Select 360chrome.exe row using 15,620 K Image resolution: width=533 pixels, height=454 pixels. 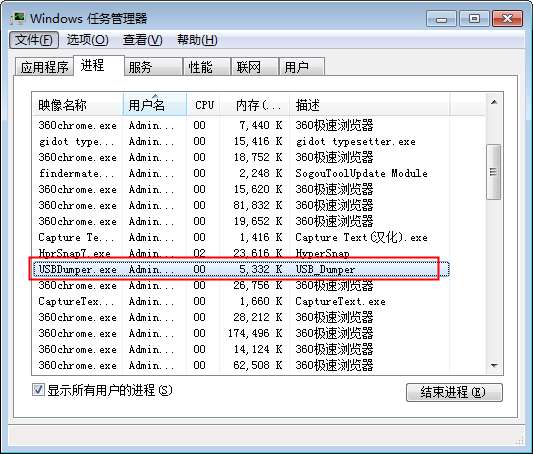[241, 189]
